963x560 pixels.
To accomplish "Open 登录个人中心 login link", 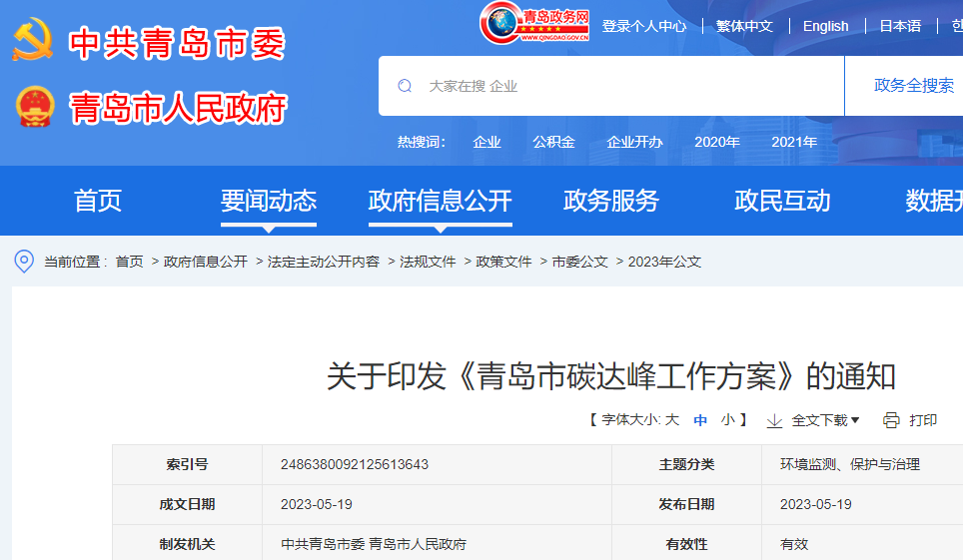I will tap(643, 26).
